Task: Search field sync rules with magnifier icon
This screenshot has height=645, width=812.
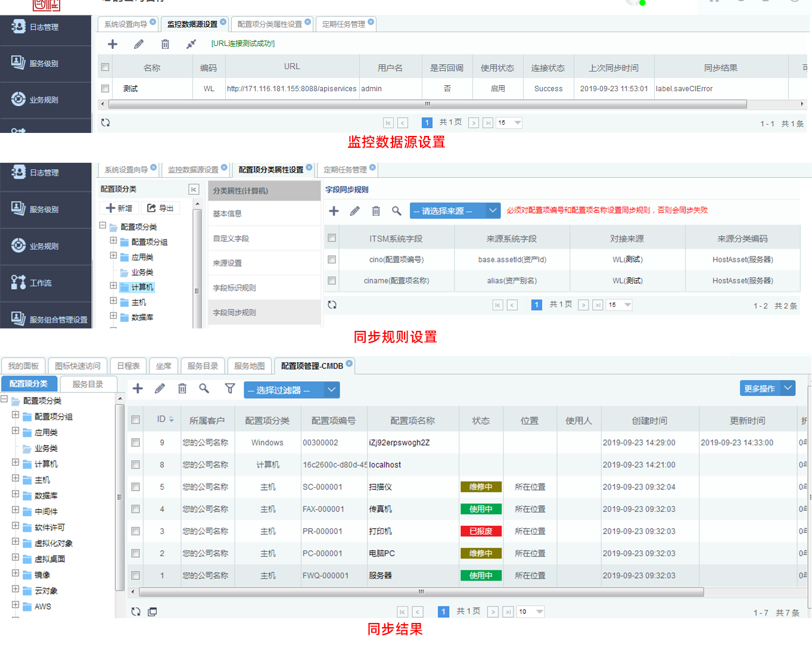Action: click(x=397, y=211)
